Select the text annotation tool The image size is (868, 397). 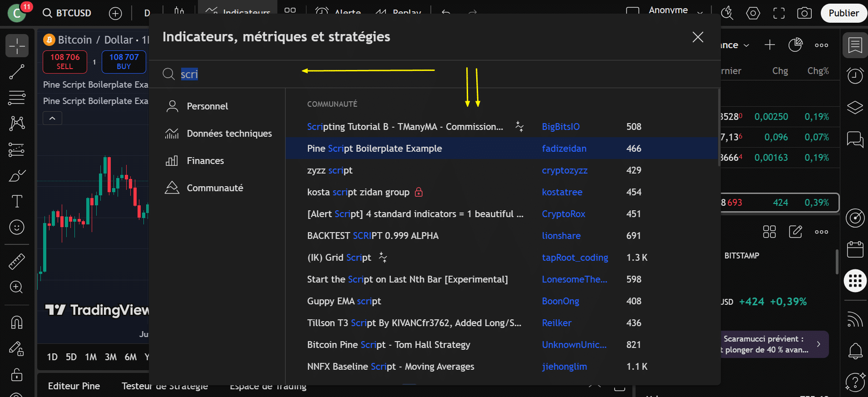tap(17, 201)
